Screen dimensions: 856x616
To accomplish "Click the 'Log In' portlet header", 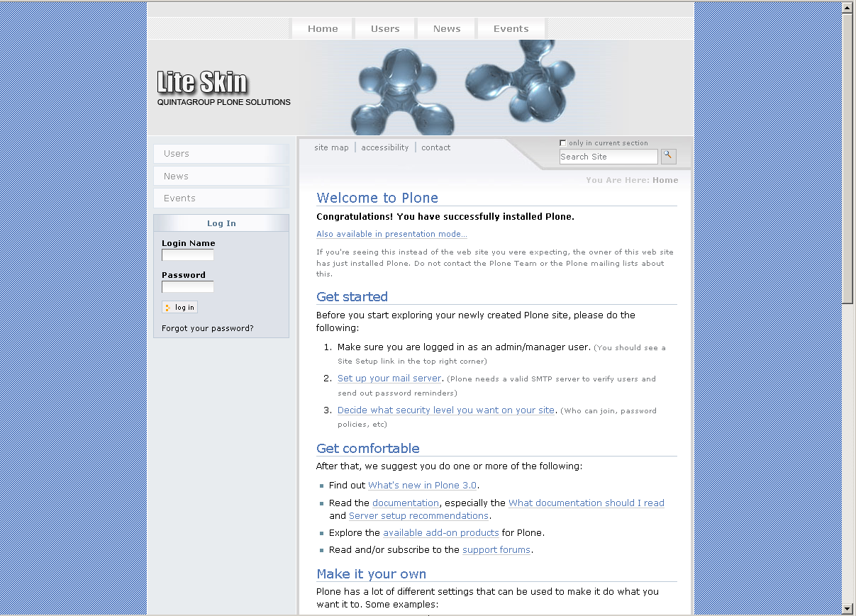I will tap(221, 223).
